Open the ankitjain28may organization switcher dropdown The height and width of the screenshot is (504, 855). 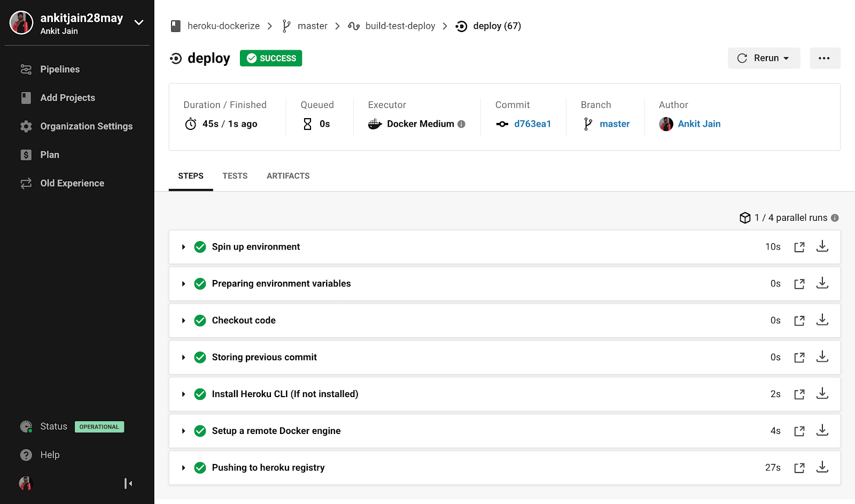[x=139, y=22]
